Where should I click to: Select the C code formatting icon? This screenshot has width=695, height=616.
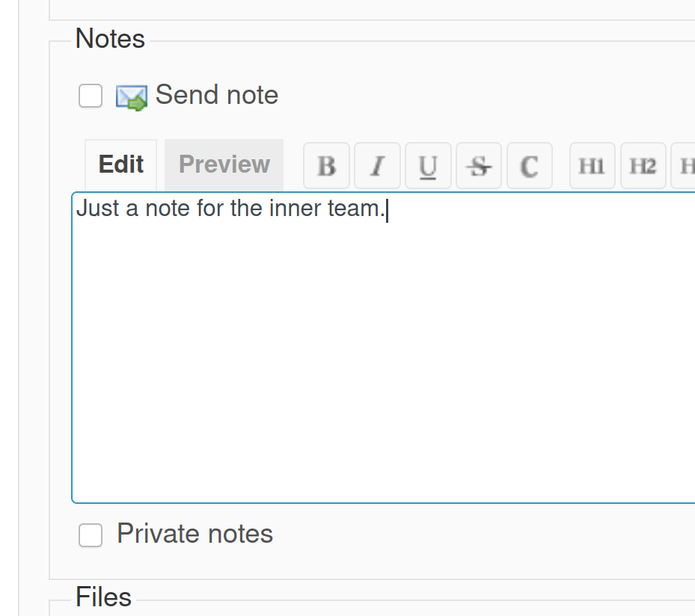pos(530,165)
